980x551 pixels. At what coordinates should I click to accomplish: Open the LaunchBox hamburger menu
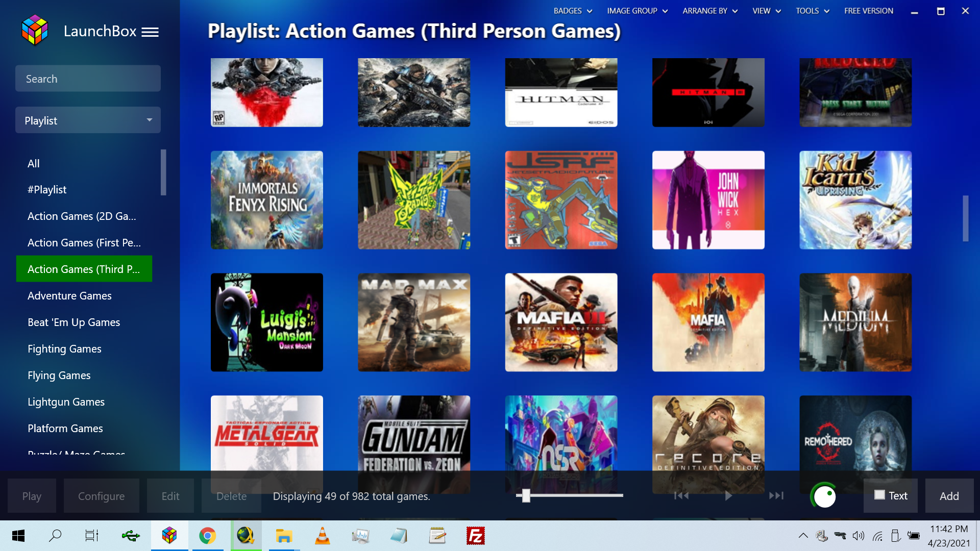click(x=150, y=32)
